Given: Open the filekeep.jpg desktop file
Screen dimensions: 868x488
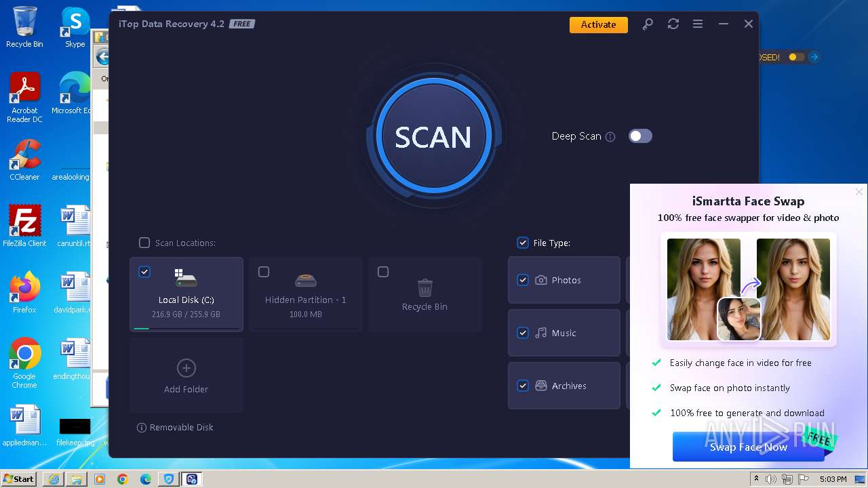Looking at the screenshot, I should point(75,432).
